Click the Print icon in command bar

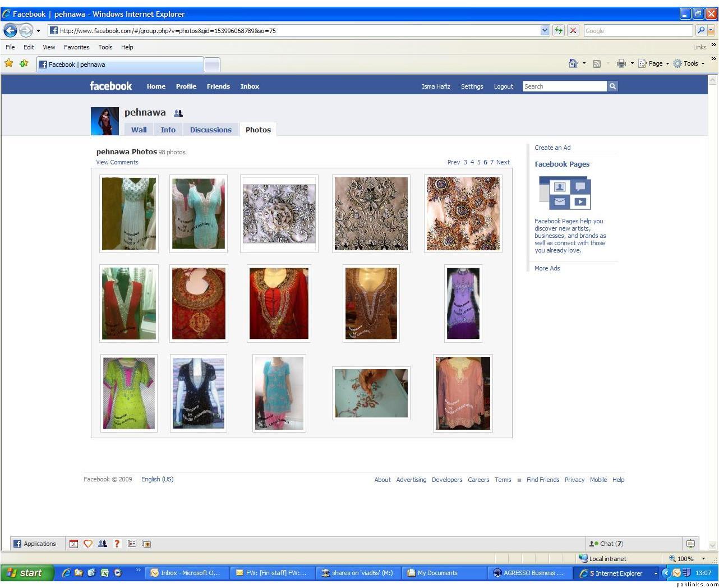(621, 63)
